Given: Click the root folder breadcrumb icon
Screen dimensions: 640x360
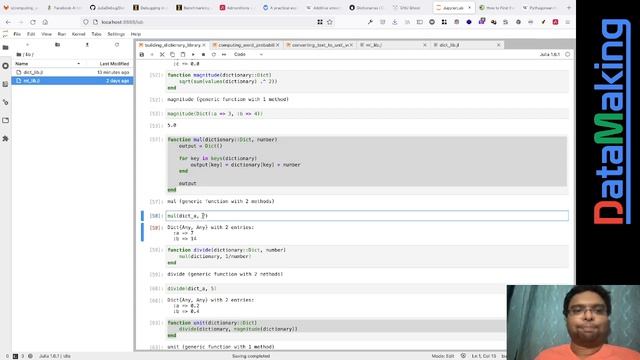Looking at the screenshot, I should coord(19,54).
